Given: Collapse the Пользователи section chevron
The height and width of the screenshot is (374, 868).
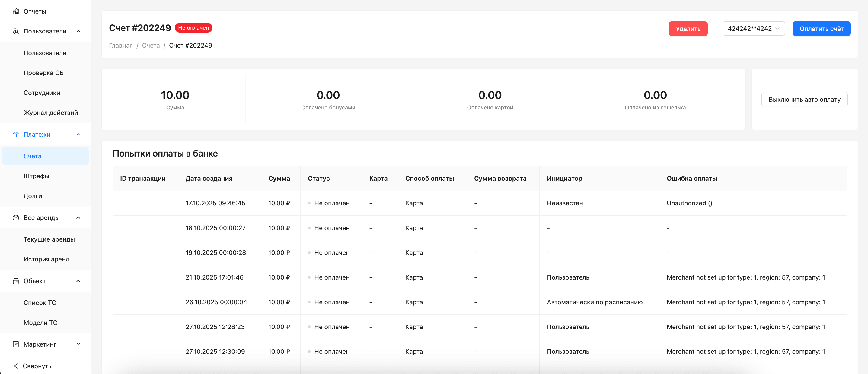Looking at the screenshot, I should [78, 31].
